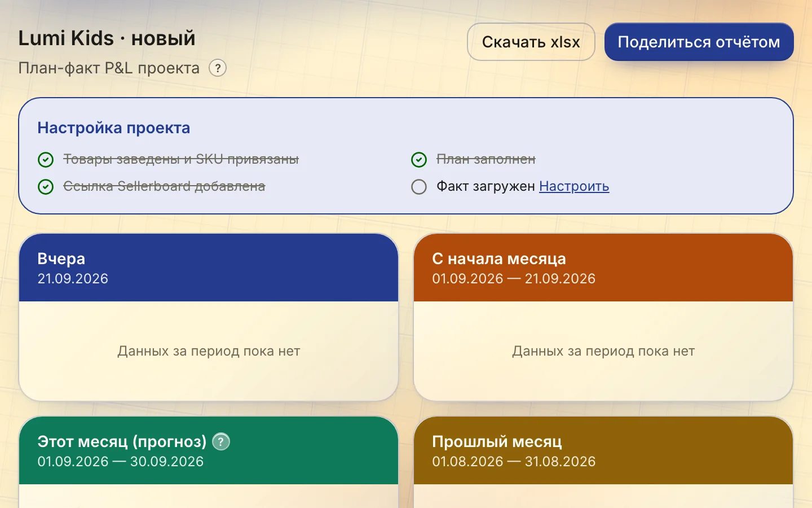Toggle the empty circle for Факт загружен
The width and height of the screenshot is (812, 508).
(419, 187)
